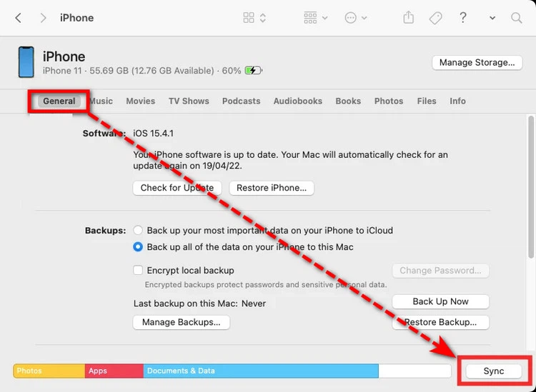Click the blue iPhone device icon

pos(26,62)
